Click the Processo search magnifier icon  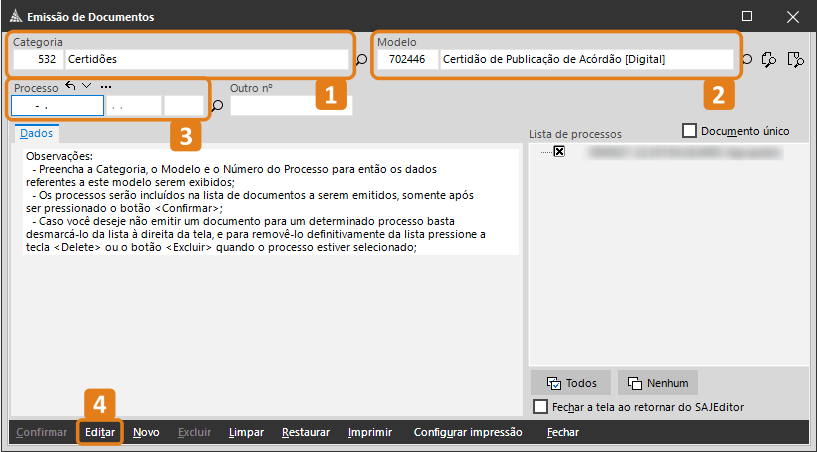tap(217, 106)
